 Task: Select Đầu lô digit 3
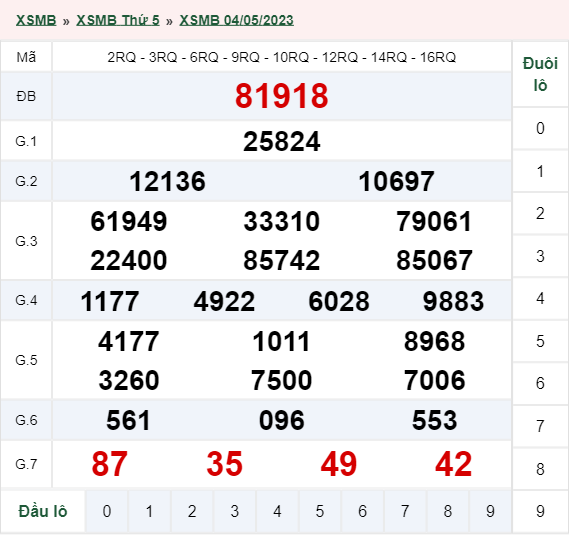pos(235,511)
